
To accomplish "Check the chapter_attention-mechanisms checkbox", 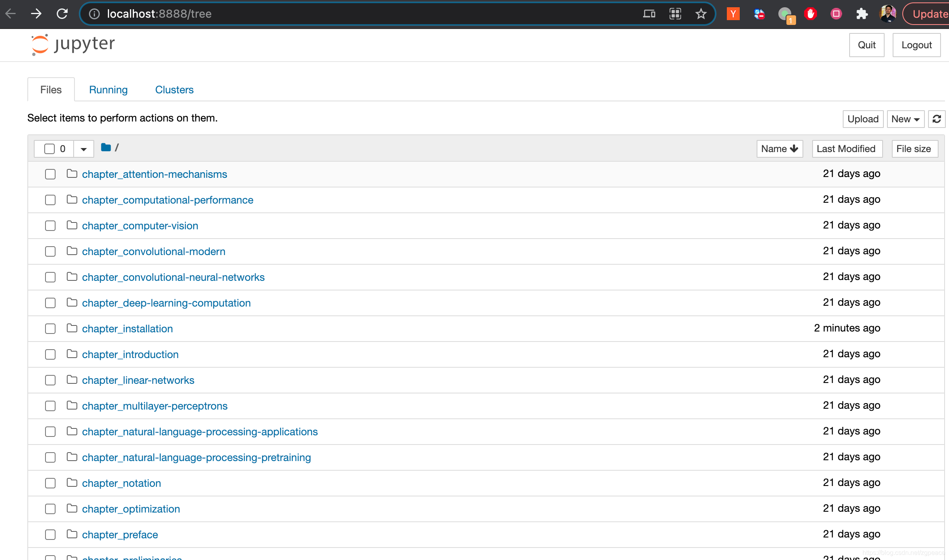I will click(50, 174).
